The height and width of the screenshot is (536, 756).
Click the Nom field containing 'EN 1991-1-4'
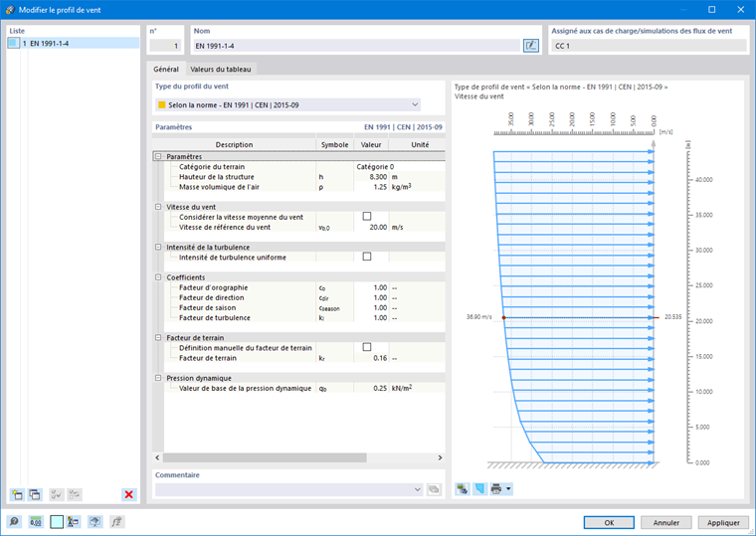(x=357, y=46)
